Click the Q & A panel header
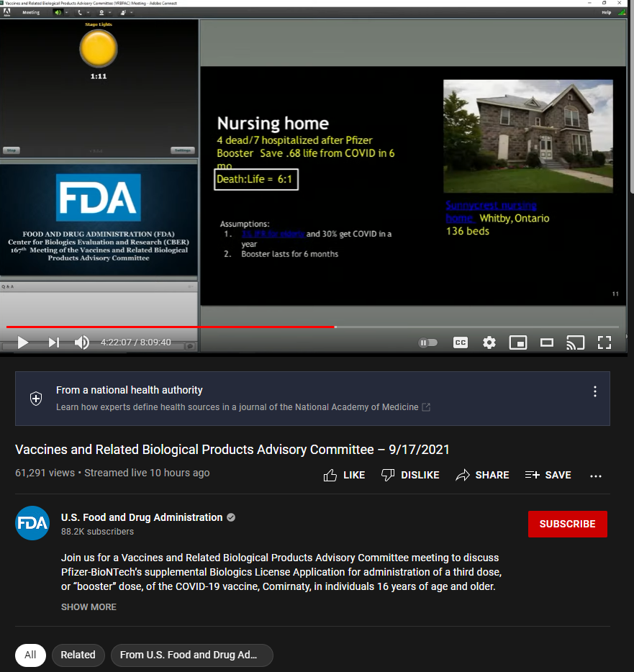This screenshot has height=672, width=634. 99,286
